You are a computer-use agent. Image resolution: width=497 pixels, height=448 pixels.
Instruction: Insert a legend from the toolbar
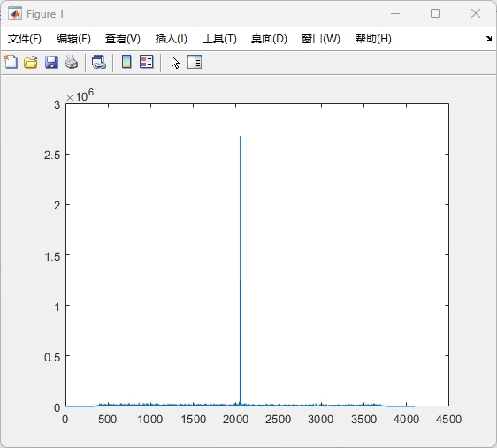click(147, 62)
